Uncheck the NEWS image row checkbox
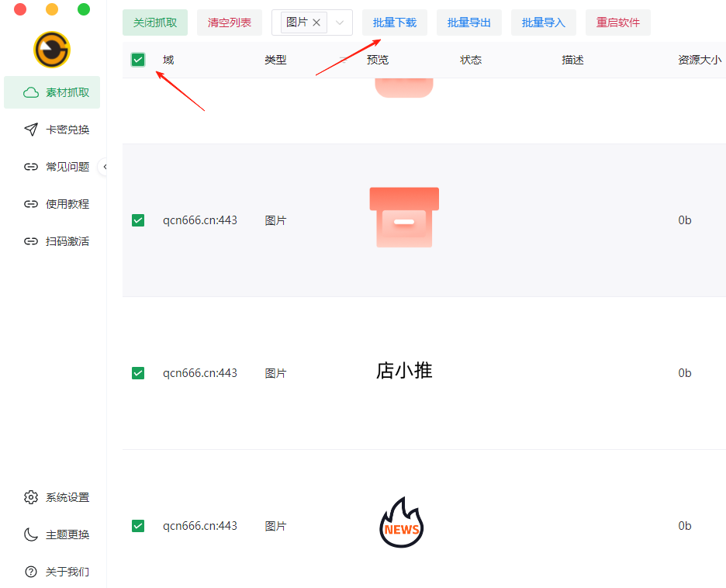The height and width of the screenshot is (588, 726). coord(137,525)
